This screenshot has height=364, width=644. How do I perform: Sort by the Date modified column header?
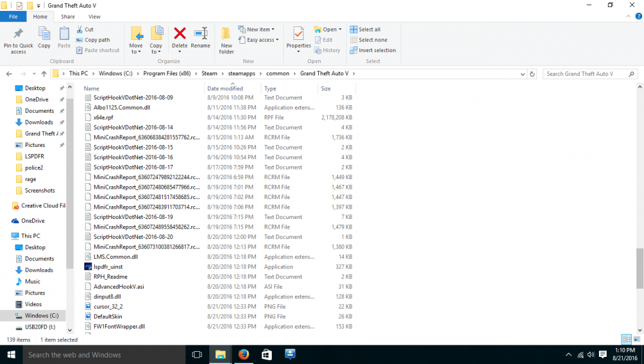[225, 88]
